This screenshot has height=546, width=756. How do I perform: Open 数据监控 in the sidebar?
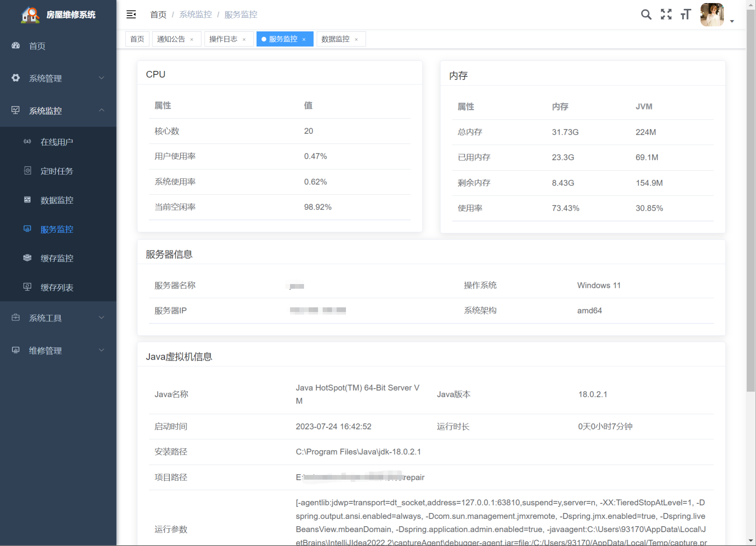pyautogui.click(x=57, y=200)
